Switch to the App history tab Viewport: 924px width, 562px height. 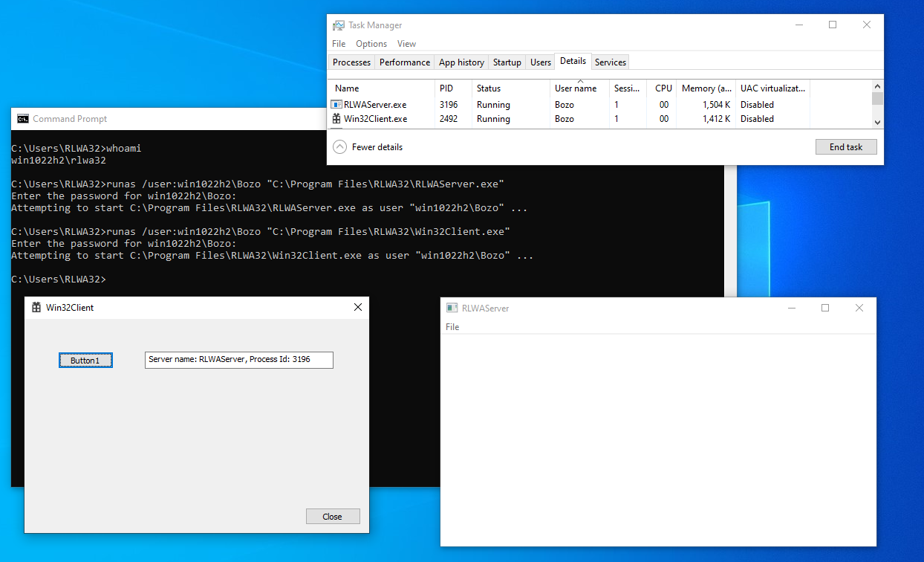pos(461,62)
